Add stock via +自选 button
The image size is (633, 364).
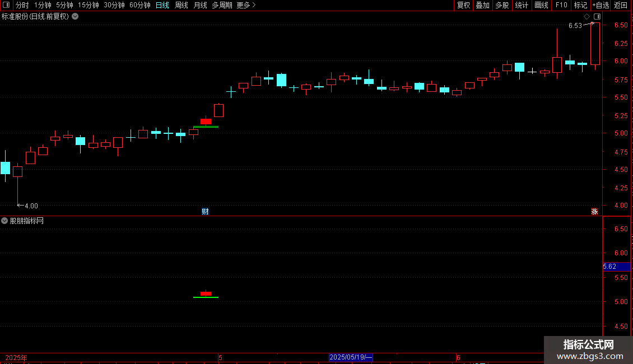coord(601,5)
